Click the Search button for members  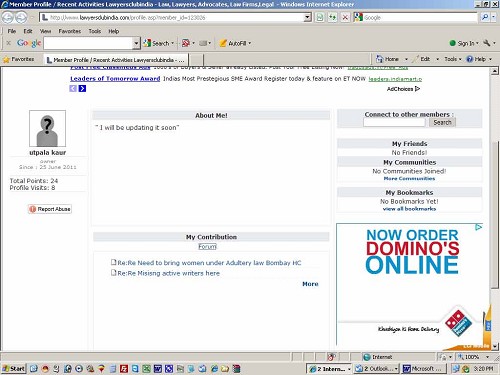(442, 122)
